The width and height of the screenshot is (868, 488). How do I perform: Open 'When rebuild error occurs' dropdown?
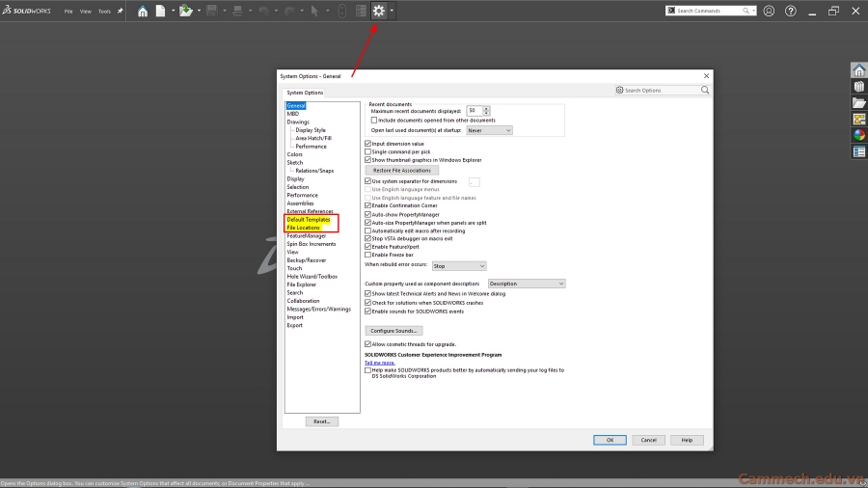tap(459, 266)
